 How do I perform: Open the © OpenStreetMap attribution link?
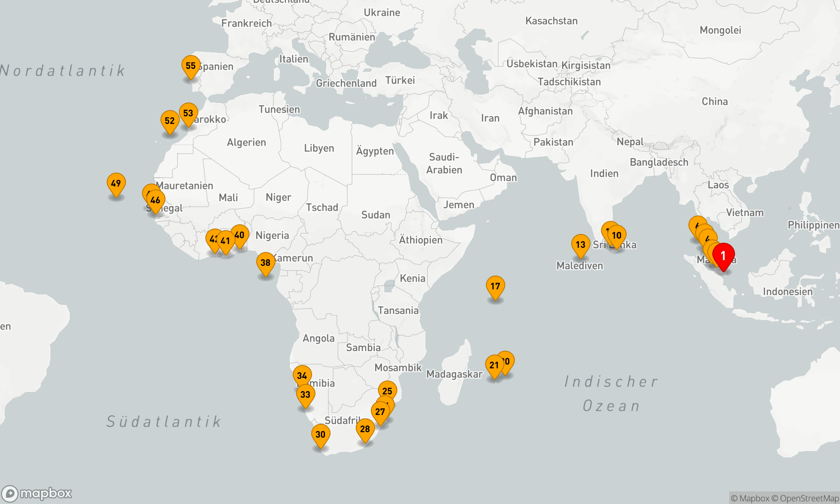pyautogui.click(x=805, y=499)
